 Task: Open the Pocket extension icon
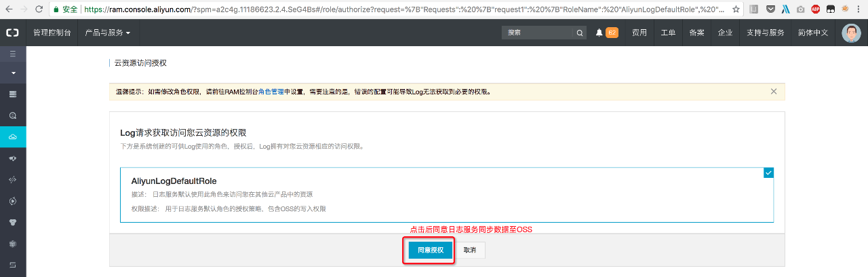tap(771, 10)
